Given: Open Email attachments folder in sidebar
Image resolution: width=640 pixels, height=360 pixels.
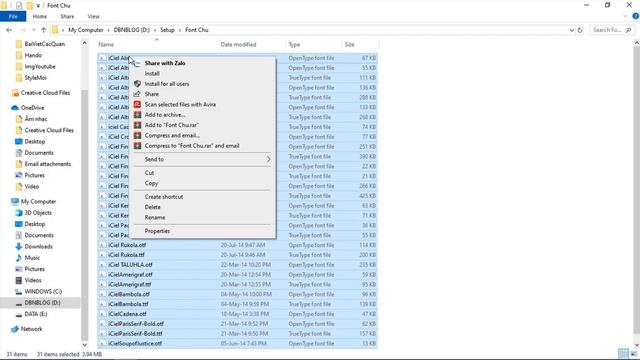Looking at the screenshot, I should [x=47, y=164].
